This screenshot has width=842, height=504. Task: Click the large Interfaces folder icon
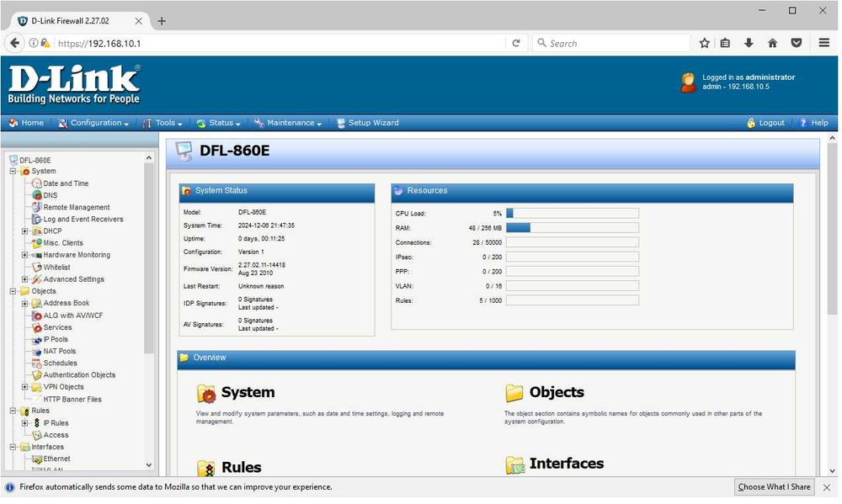pos(515,464)
